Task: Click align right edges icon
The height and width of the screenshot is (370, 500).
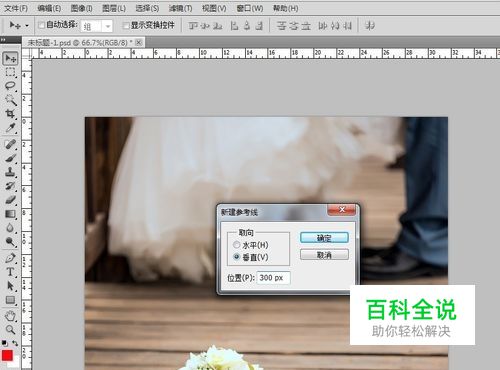Action: pos(259,26)
